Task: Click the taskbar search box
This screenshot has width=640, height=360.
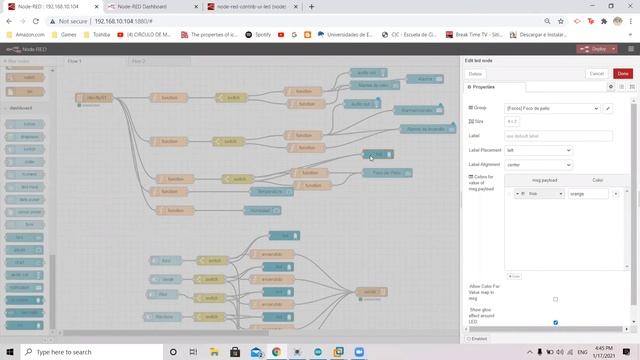Action: [92, 352]
